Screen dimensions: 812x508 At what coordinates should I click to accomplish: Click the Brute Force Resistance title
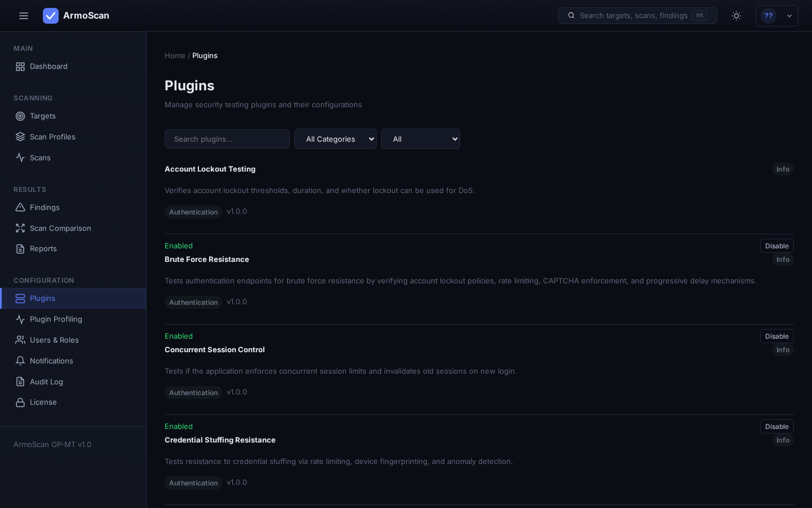pos(207,259)
